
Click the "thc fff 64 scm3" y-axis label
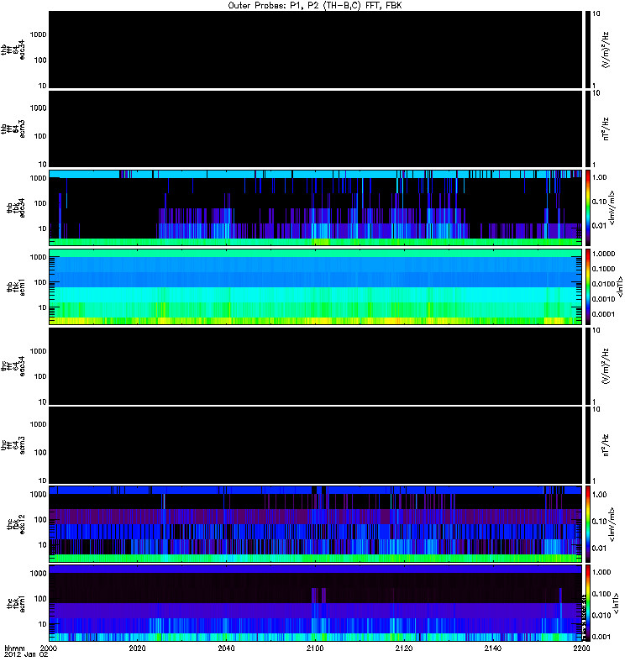pyautogui.click(x=13, y=445)
